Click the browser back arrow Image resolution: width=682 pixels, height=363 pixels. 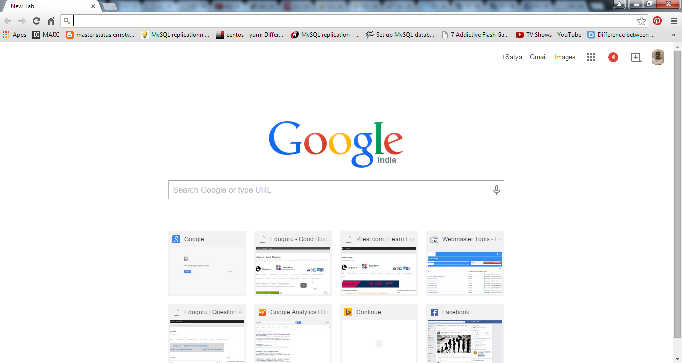point(7,21)
